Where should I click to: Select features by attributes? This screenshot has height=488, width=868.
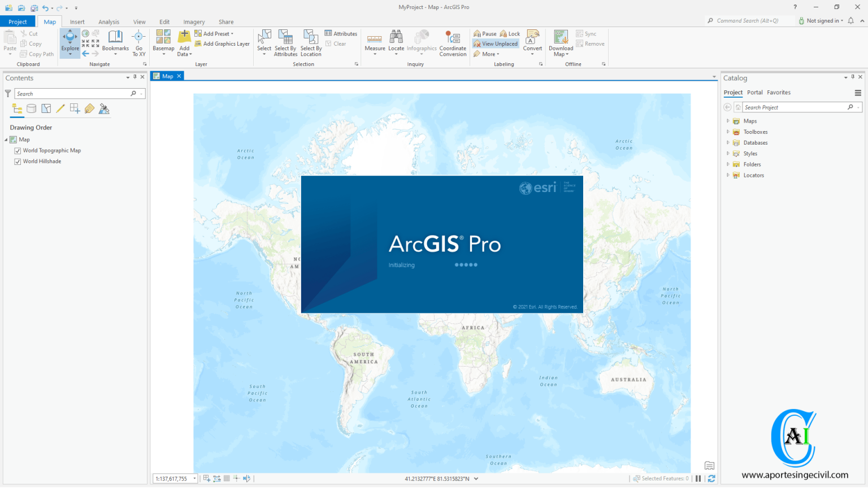(x=285, y=42)
